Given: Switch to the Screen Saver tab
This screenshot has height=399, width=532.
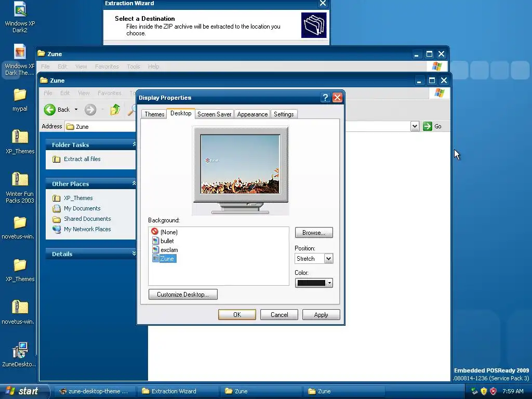Looking at the screenshot, I should tap(215, 114).
